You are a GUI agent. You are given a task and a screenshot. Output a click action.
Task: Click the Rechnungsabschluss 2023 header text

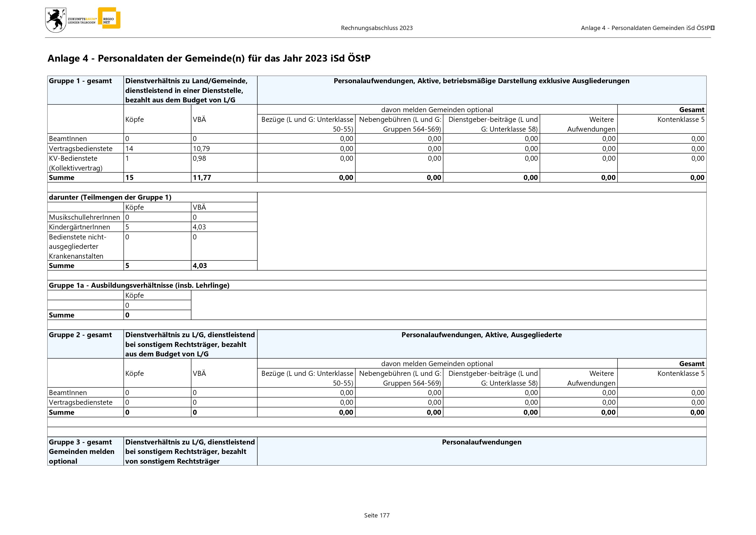[x=377, y=28]
